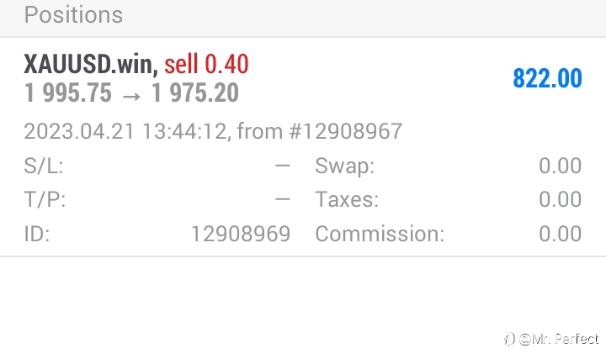Image resolution: width=606 pixels, height=364 pixels.
Task: Click the 822.00 profit value
Action: (547, 78)
